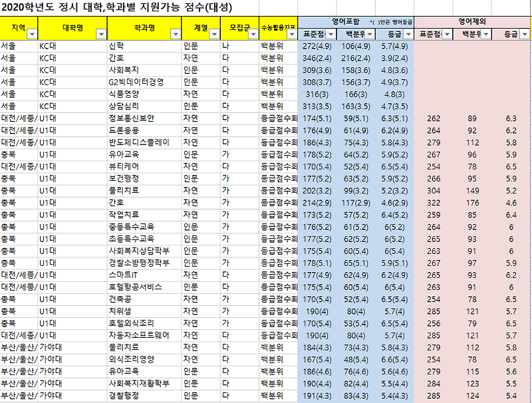Open the 대학명 column filter dropdown

101,35
